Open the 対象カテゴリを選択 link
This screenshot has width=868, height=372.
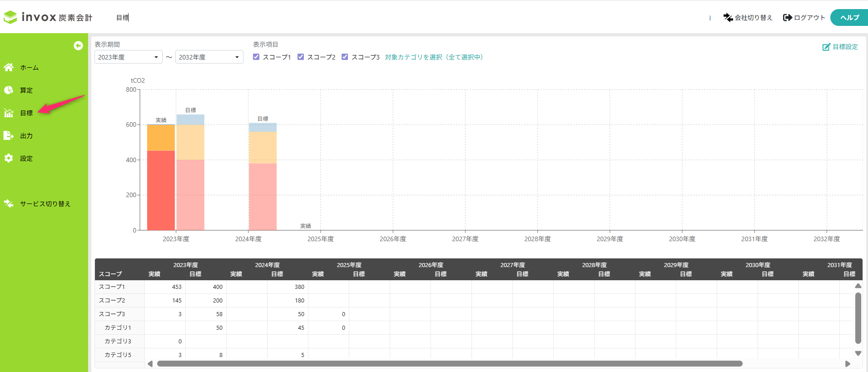[x=434, y=57]
